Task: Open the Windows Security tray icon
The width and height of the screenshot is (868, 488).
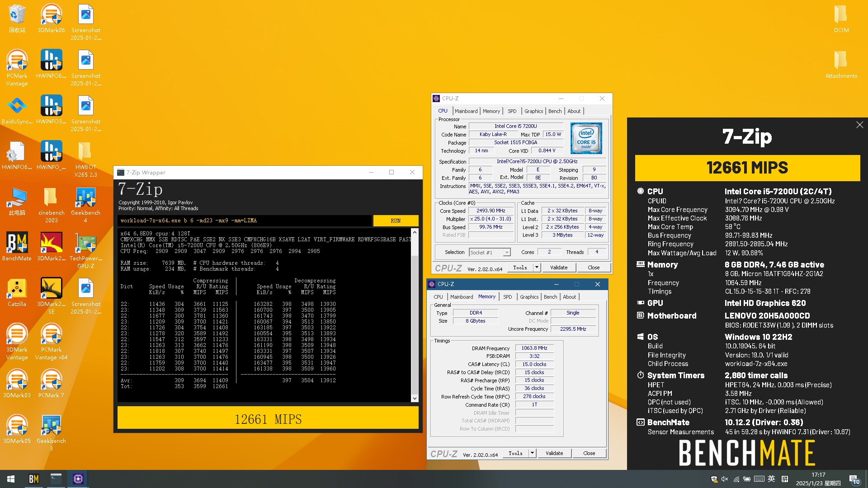Action: 714,479
